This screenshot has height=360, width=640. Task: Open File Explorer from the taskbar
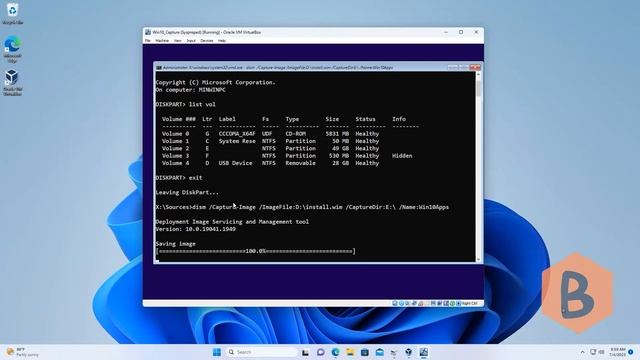pos(350,352)
